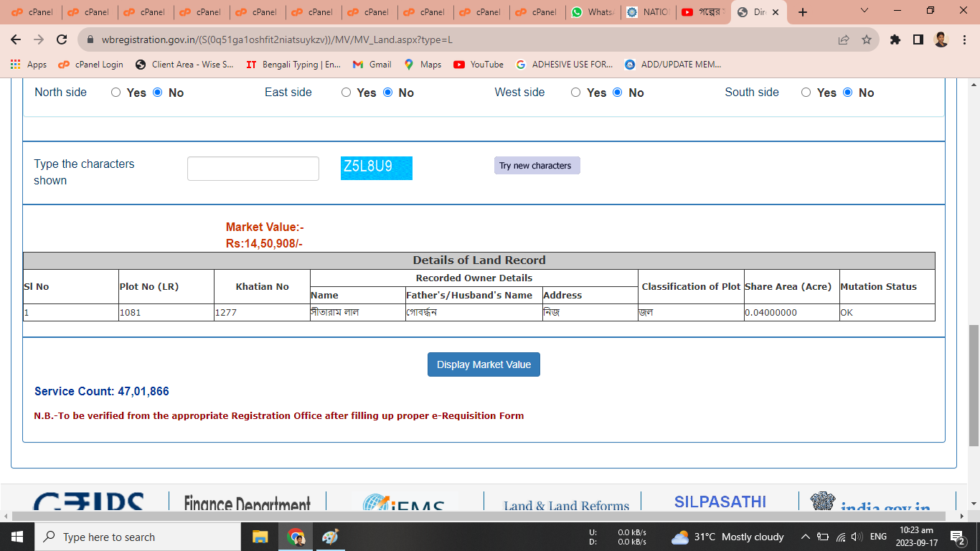This screenshot has width=980, height=551.
Task: Click the Display Market Value button
Action: [484, 364]
